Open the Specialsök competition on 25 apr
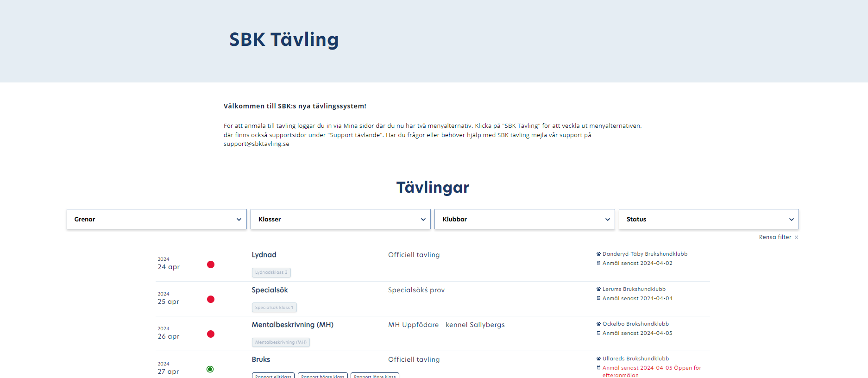The width and height of the screenshot is (868, 378). pyautogui.click(x=270, y=290)
